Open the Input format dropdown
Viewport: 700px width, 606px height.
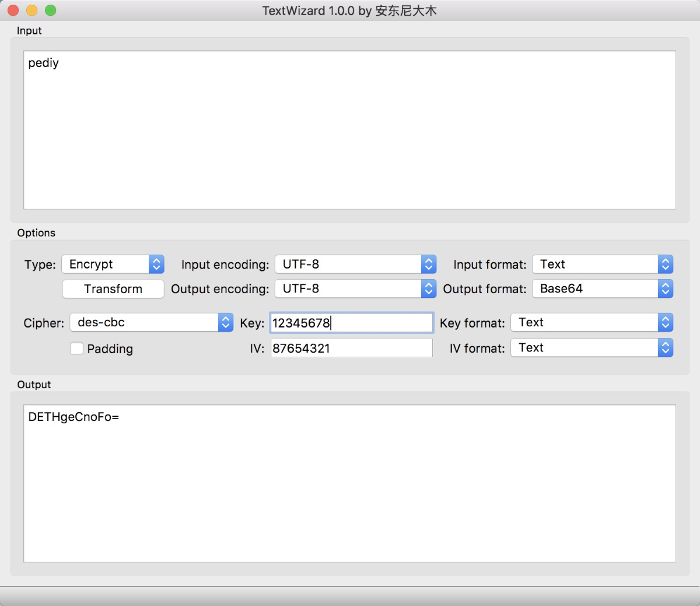(603, 264)
